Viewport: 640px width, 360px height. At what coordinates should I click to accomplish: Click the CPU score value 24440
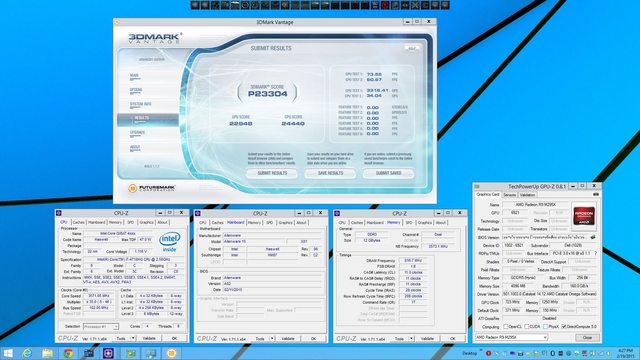click(293, 123)
